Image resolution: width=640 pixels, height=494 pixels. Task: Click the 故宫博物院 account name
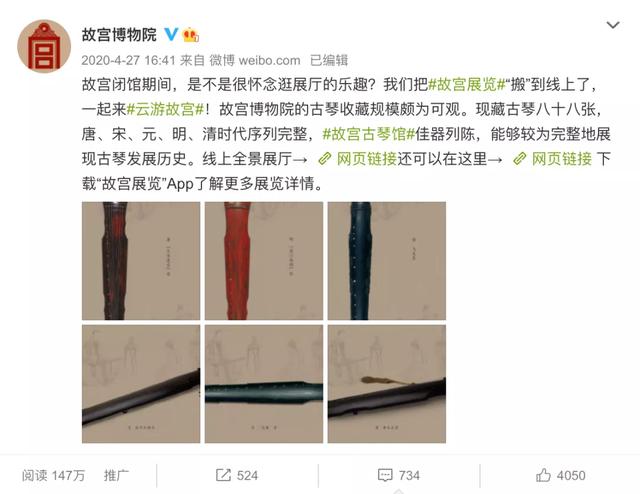click(x=119, y=35)
